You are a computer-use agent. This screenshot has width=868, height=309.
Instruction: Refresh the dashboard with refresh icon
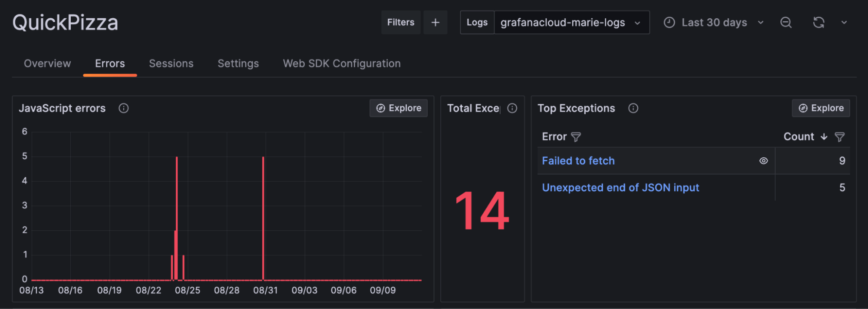(x=818, y=22)
